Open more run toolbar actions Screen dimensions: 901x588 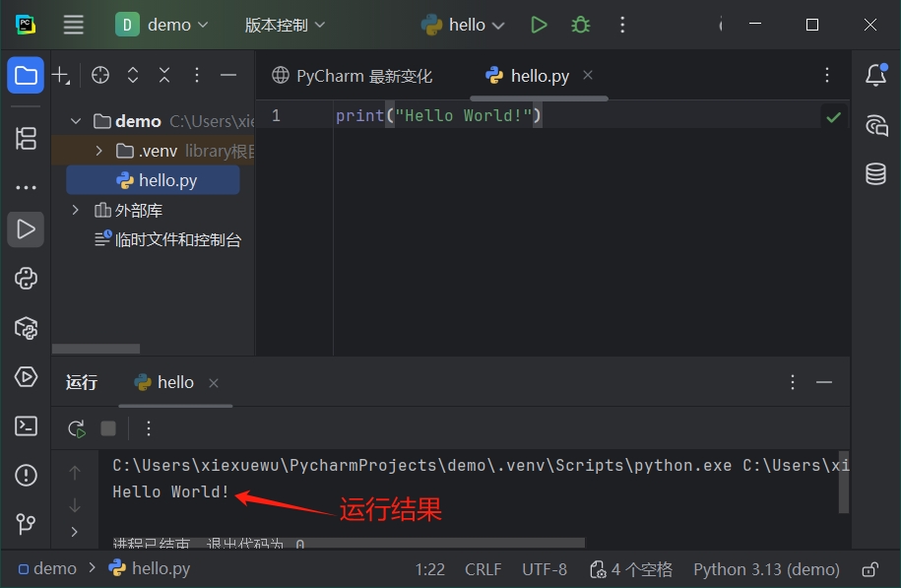(x=149, y=428)
